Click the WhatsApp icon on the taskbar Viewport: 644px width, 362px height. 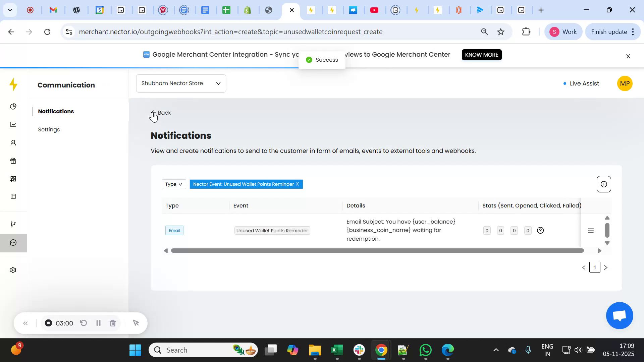click(x=425, y=350)
